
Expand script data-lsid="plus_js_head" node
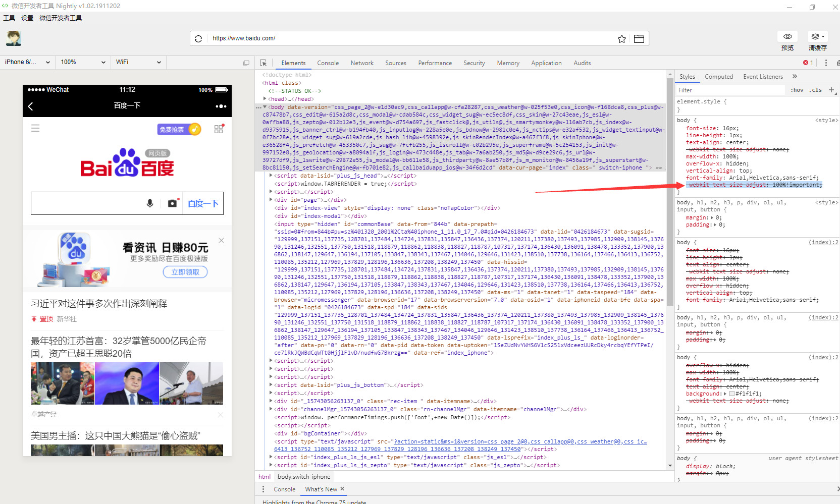[271, 176]
